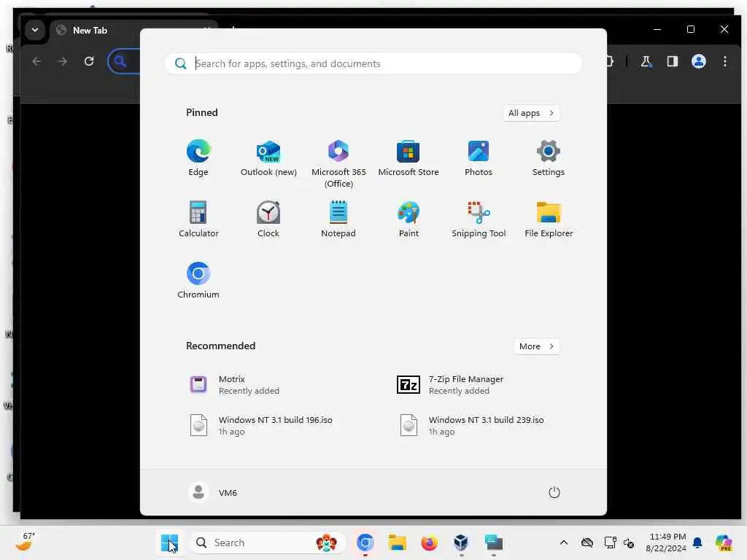Open Chromium from the taskbar
747x560 pixels.
(x=365, y=542)
